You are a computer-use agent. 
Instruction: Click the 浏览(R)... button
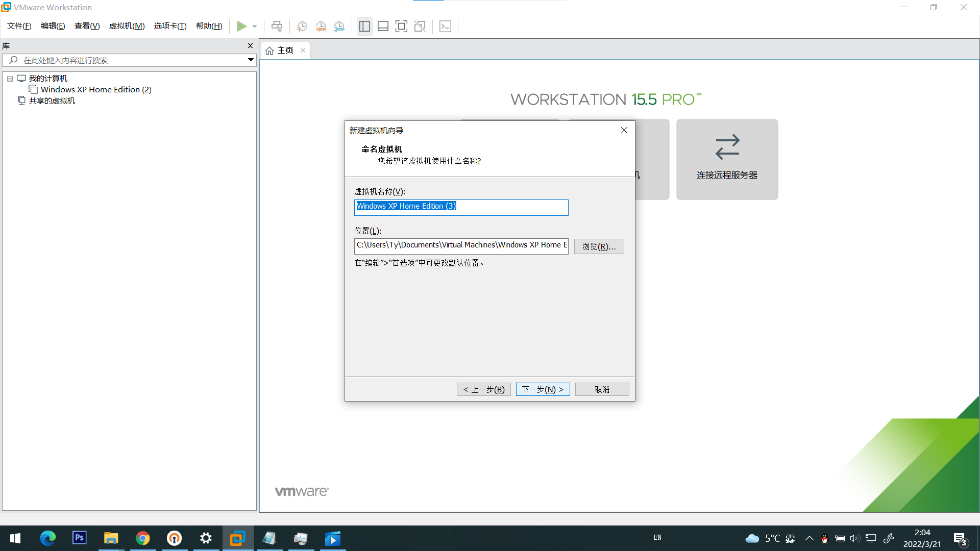point(599,246)
